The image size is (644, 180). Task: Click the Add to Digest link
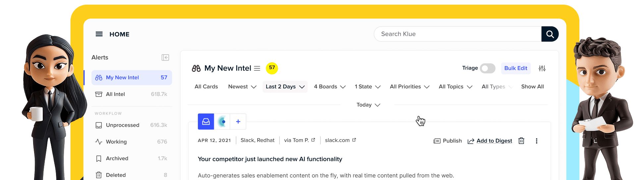(x=494, y=141)
